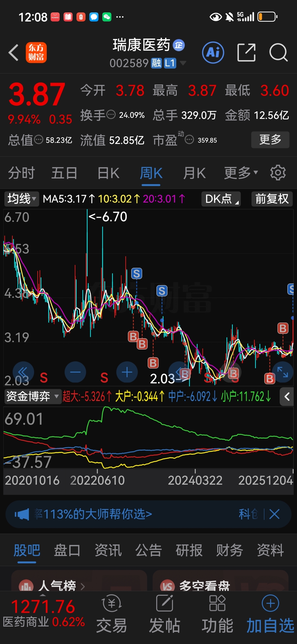
Task: Tap the 超大:-5.326 fund flow value
Action: click(x=87, y=397)
